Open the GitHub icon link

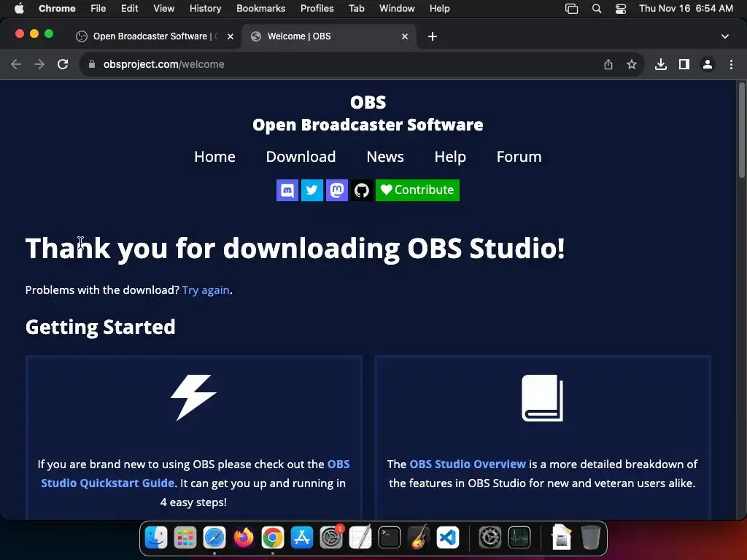(362, 190)
